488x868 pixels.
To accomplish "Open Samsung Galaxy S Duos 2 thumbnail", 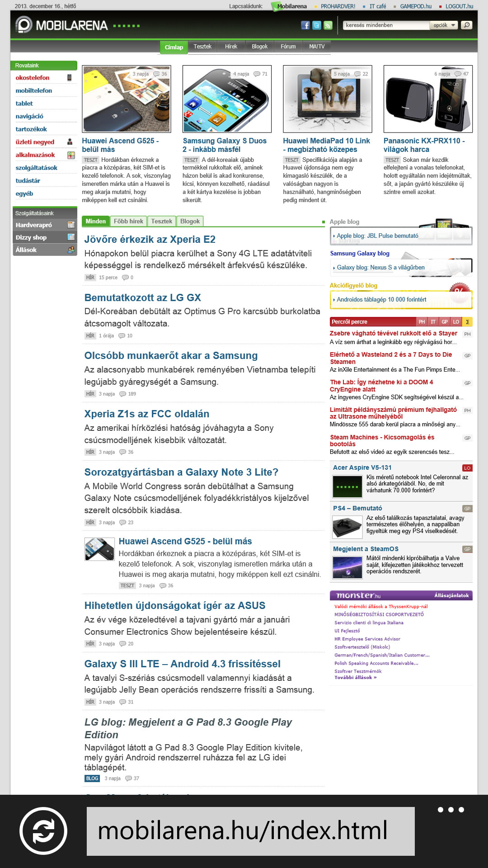I will (227, 99).
